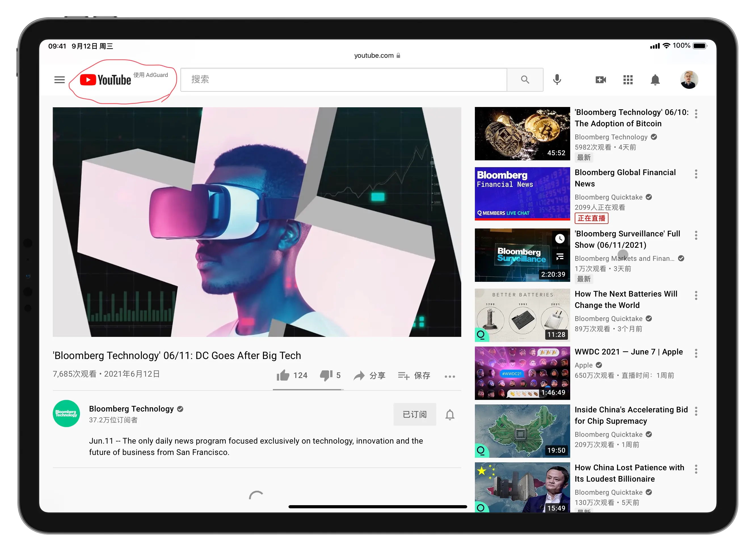Open the WWDC 2021 video thumbnail
This screenshot has height=552, width=756.
pos(522,373)
